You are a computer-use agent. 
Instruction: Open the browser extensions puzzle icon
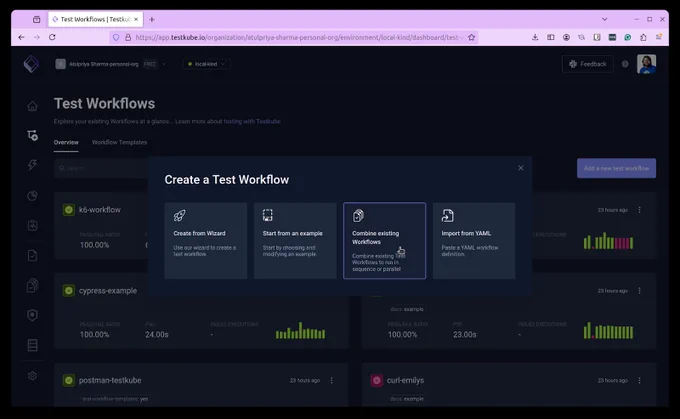(643, 37)
